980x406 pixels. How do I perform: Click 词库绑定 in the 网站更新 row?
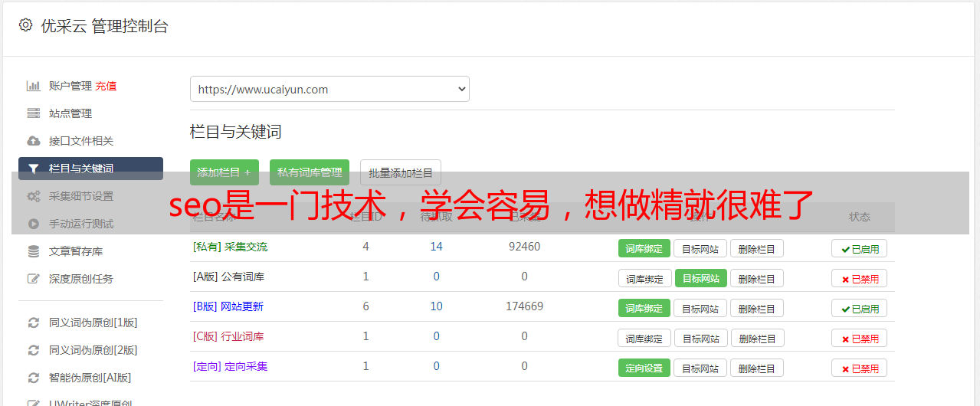pos(644,308)
